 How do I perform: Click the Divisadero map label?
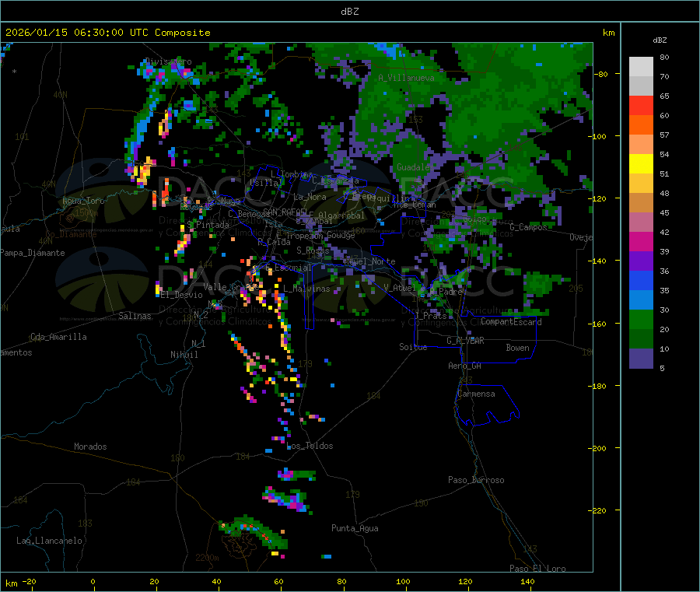[168, 61]
